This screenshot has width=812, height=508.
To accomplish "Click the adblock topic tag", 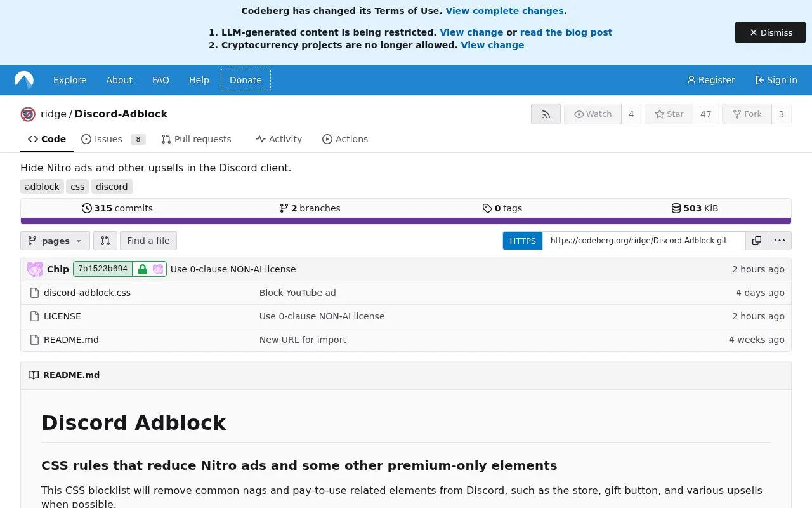I will 42,187.
